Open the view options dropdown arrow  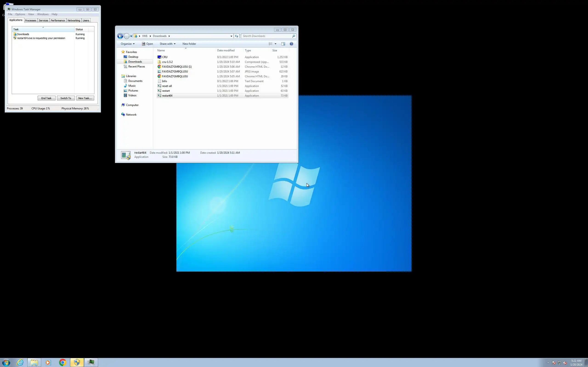pos(275,44)
